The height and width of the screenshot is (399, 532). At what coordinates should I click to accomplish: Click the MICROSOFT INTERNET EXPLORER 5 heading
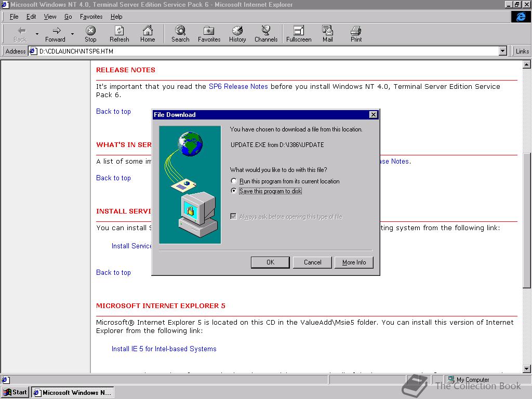[x=161, y=305]
